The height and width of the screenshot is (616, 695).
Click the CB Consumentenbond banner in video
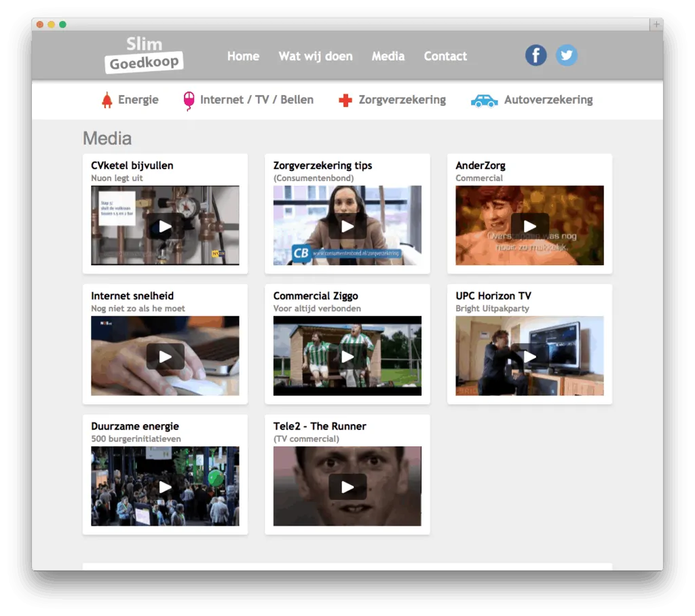347,253
